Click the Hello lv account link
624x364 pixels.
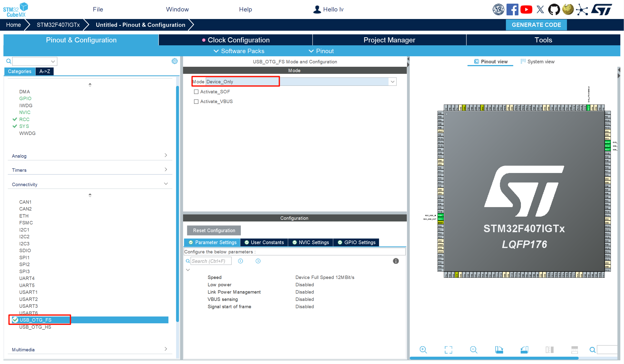tap(333, 10)
